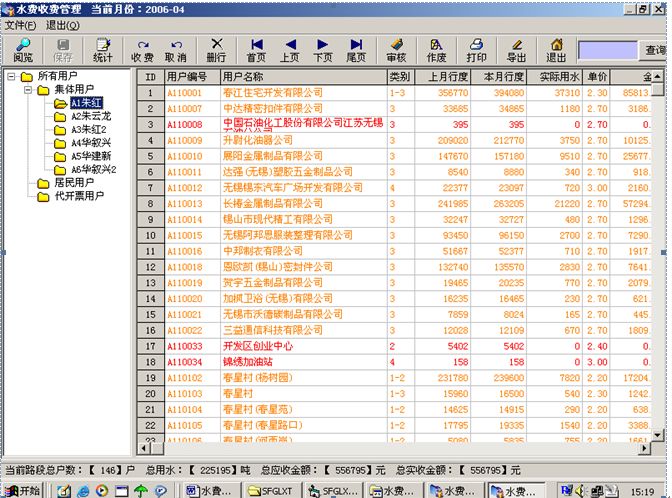Select the 居民用户 folder
The image size is (672, 498).
tap(74, 183)
